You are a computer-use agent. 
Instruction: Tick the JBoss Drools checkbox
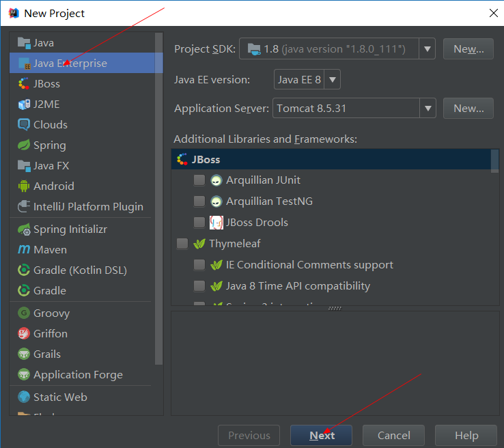(199, 223)
